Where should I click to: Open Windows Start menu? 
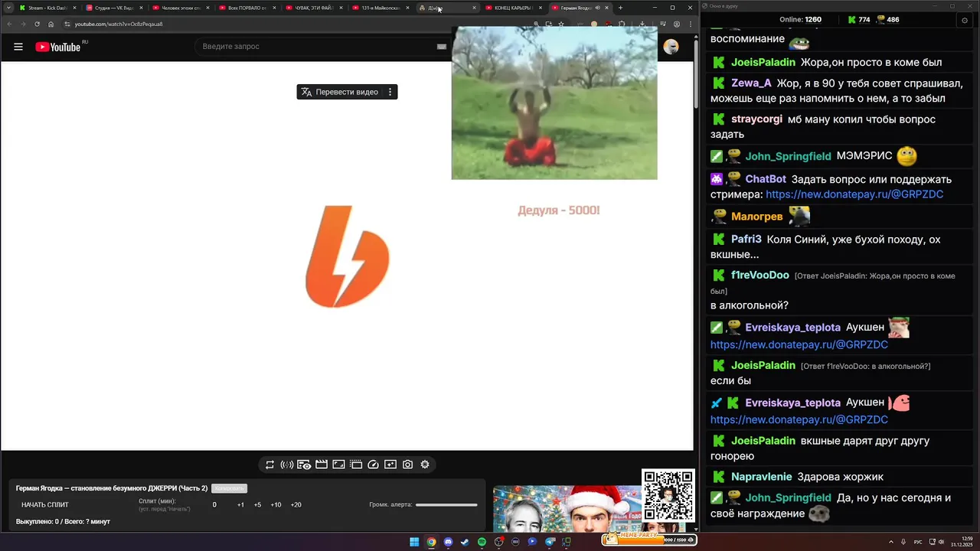pos(414,542)
